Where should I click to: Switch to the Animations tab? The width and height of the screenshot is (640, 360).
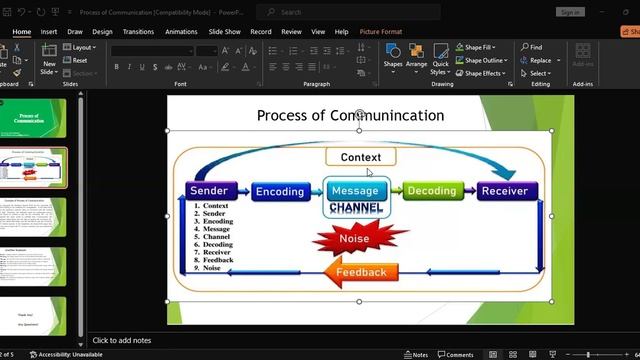coord(181,32)
